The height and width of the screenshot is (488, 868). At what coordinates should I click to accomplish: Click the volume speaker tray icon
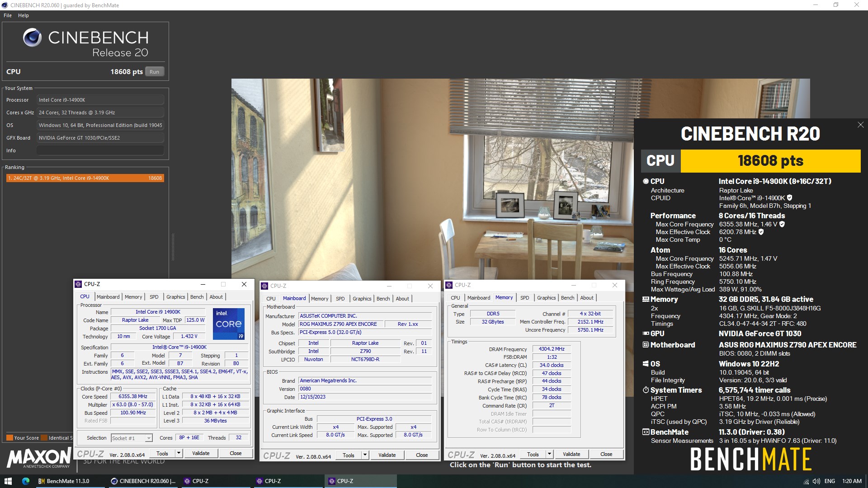(816, 482)
